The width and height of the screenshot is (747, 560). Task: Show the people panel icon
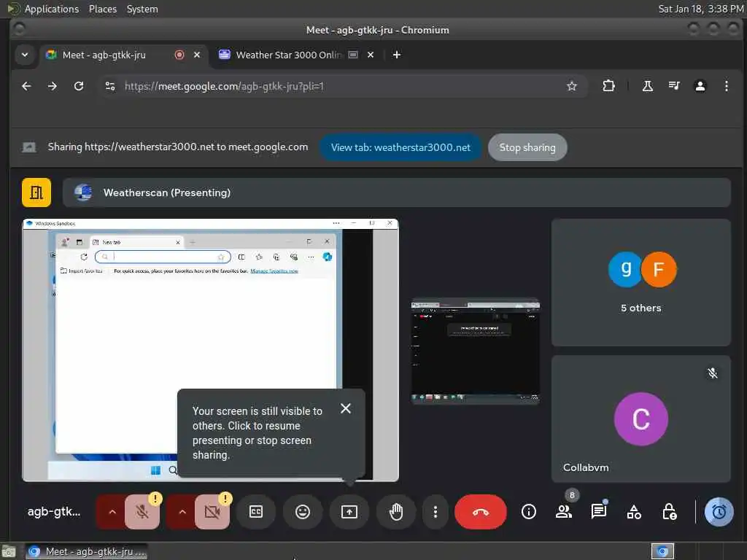[x=564, y=512]
